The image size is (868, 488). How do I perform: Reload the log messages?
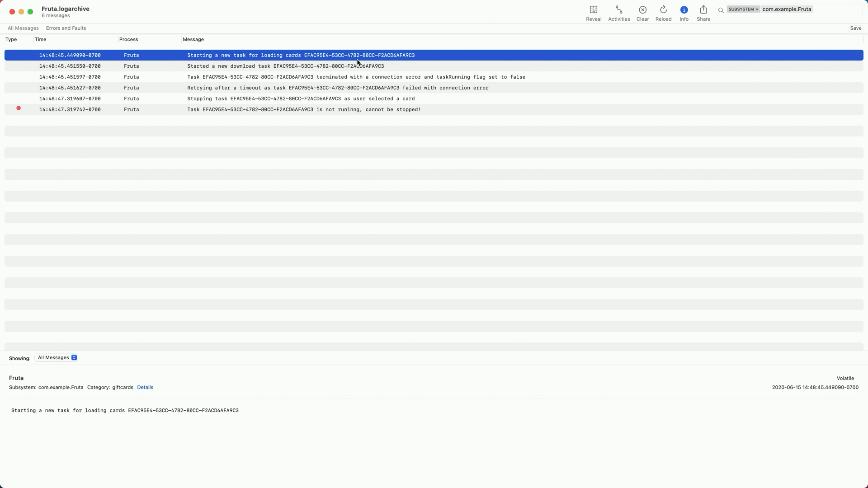[663, 10]
